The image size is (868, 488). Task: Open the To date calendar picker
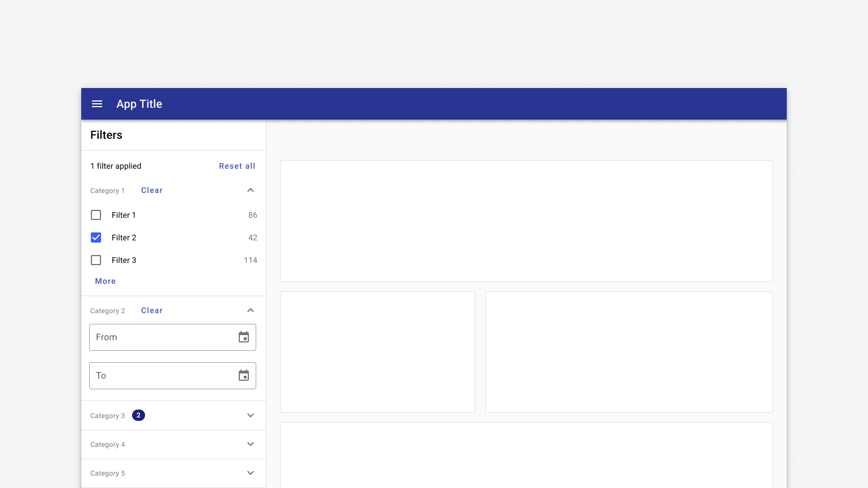tap(244, 376)
